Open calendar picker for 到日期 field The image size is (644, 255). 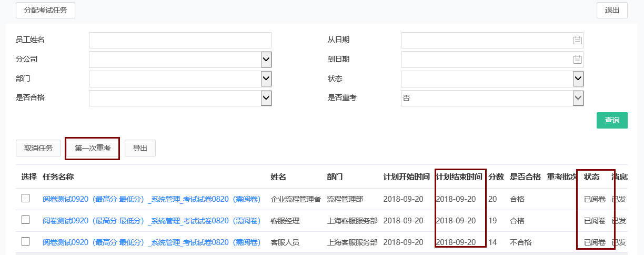pyautogui.click(x=577, y=60)
